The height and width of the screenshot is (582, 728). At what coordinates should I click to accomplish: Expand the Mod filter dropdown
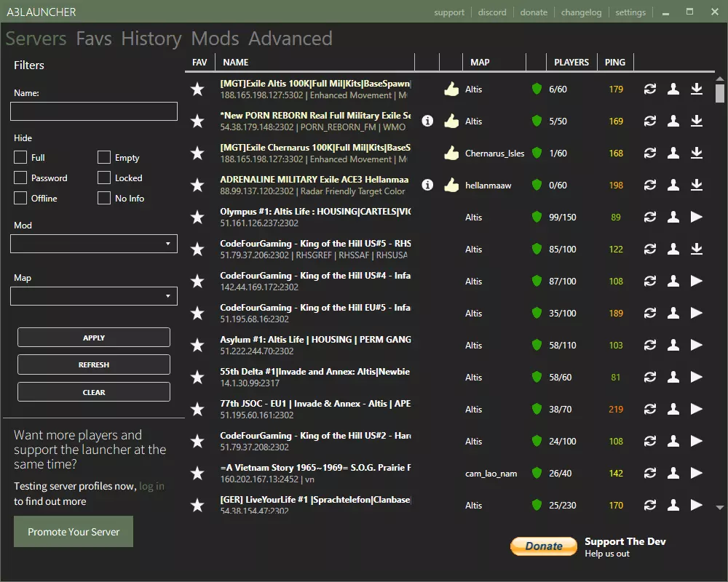coord(94,244)
